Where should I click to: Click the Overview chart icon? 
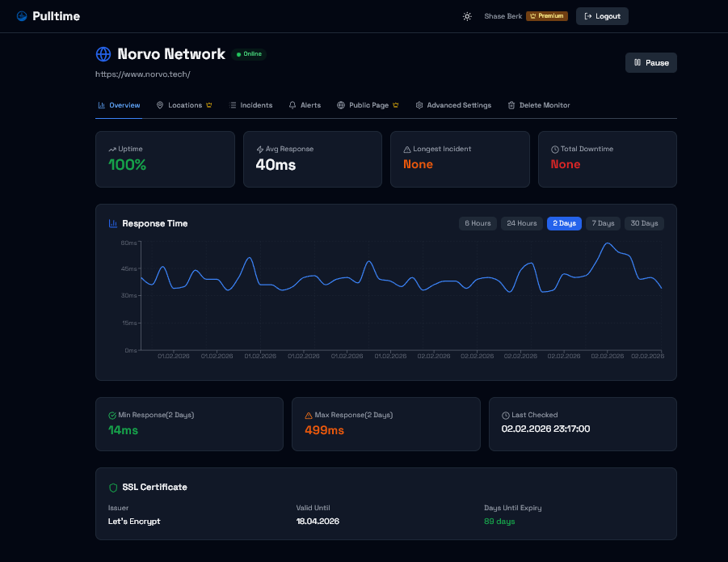click(101, 105)
